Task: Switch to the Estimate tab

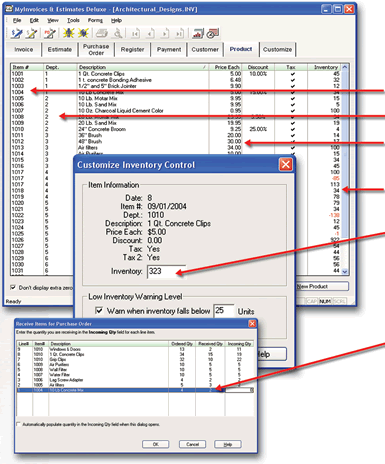Action: (60, 49)
